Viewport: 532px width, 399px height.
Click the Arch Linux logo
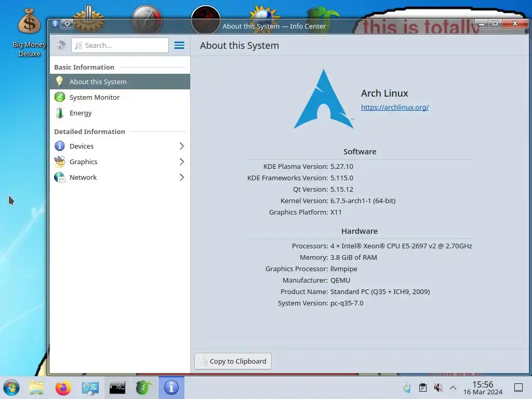tap(324, 99)
